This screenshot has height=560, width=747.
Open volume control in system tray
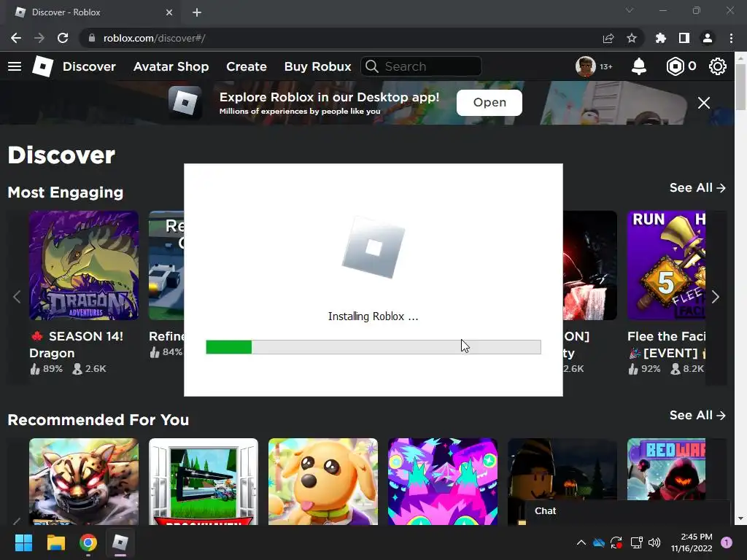pos(654,542)
